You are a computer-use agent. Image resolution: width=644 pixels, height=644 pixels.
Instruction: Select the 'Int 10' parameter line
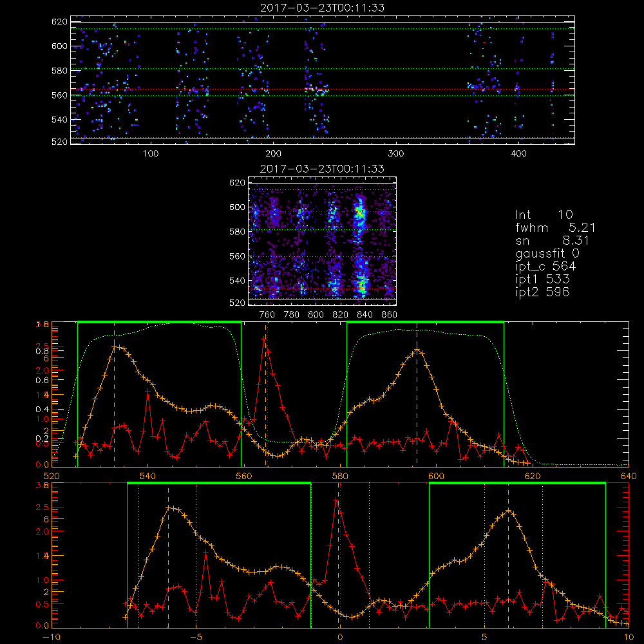pyautogui.click(x=544, y=214)
